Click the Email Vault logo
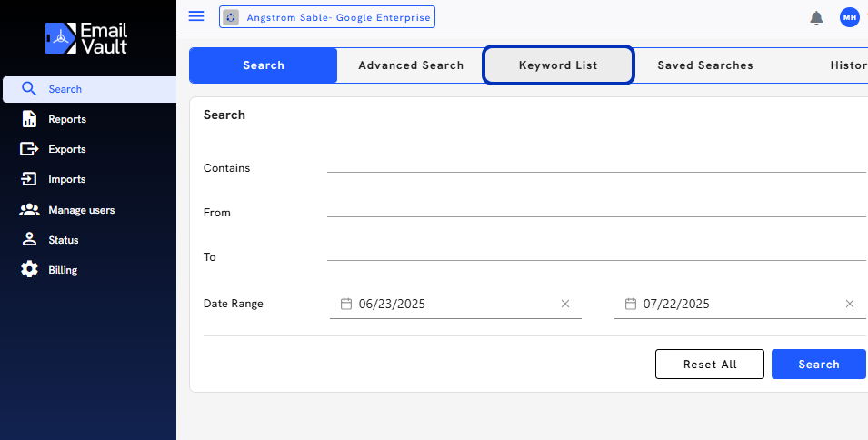 tap(86, 38)
